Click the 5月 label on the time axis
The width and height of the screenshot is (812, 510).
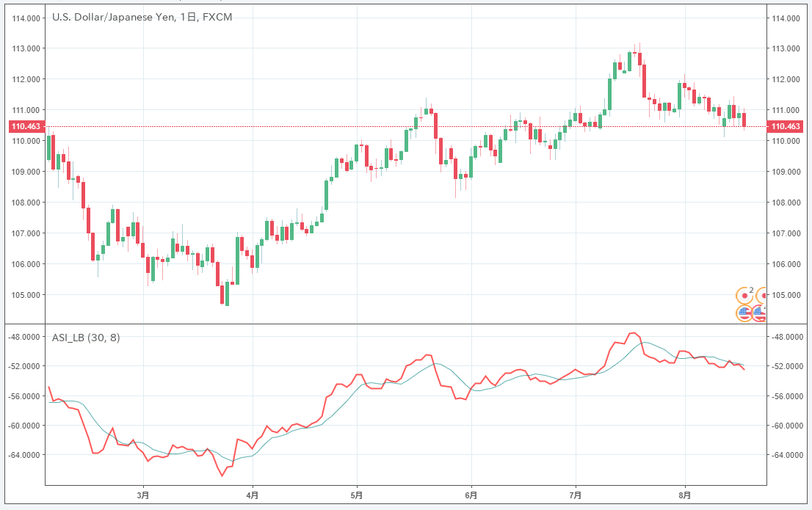coord(356,495)
